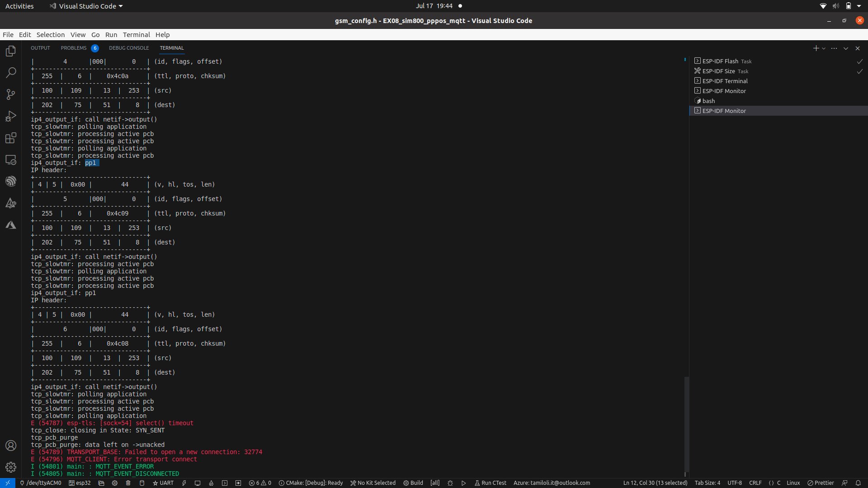Click the ESP-IDF flash icon in status bar
Viewport: 868px width, 488px height.
[184, 483]
